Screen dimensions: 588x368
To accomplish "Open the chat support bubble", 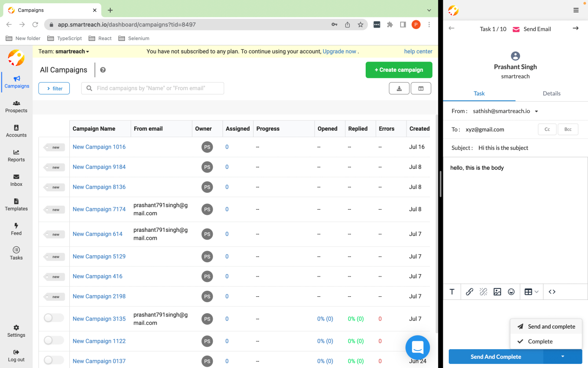I will pyautogui.click(x=418, y=347).
